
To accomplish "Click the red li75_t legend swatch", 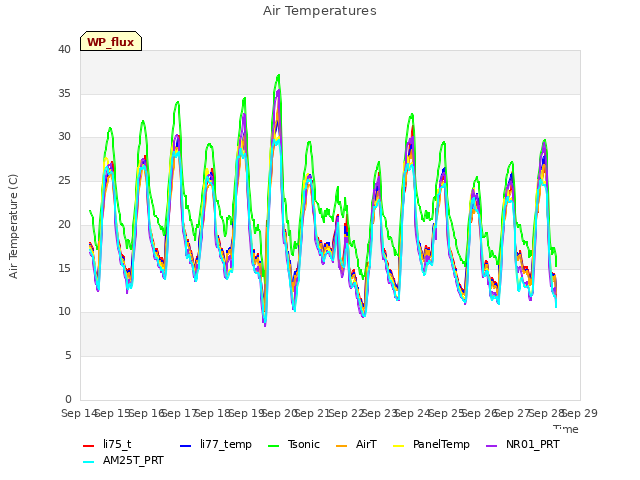I will pos(89,446).
